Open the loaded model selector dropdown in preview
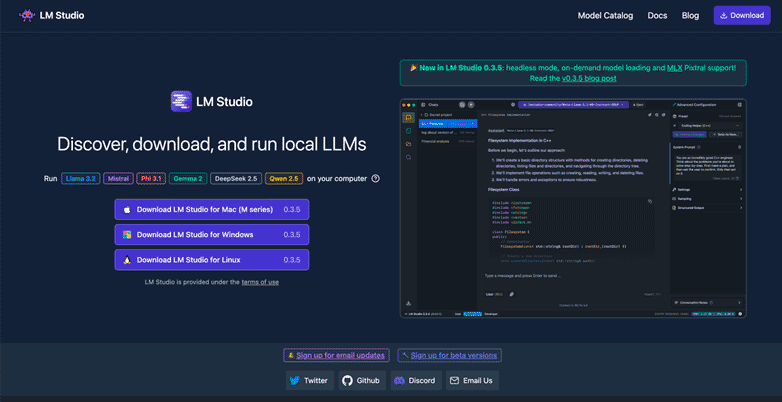The width and height of the screenshot is (782, 402). [574, 105]
